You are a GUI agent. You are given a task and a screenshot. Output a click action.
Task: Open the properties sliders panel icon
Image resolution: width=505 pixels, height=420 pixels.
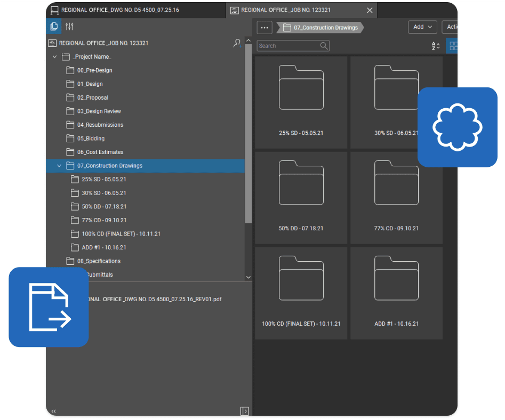tap(69, 27)
